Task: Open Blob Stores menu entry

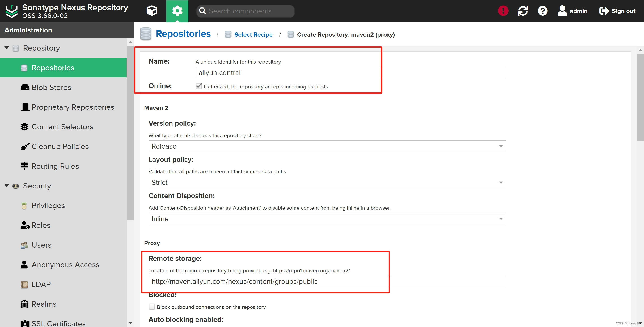Action: pos(63,87)
